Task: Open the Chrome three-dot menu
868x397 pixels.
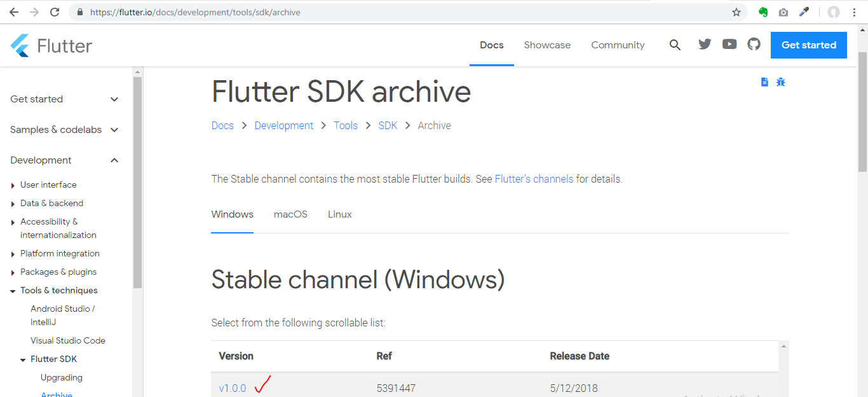Action: point(855,12)
